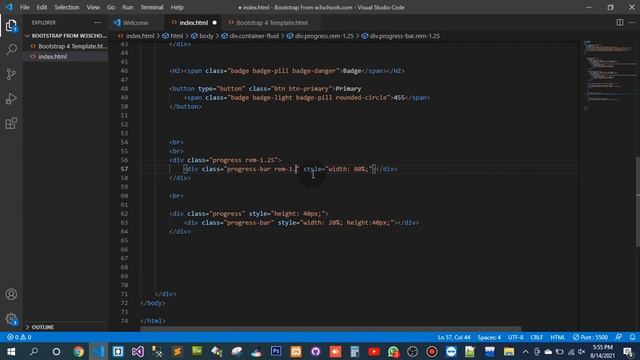Show hidden system tray icons
Screen dimensions: 640x360
click(525, 351)
